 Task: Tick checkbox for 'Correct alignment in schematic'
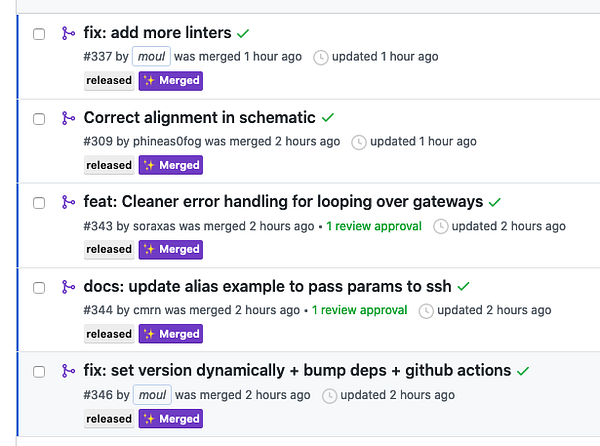pos(39,118)
